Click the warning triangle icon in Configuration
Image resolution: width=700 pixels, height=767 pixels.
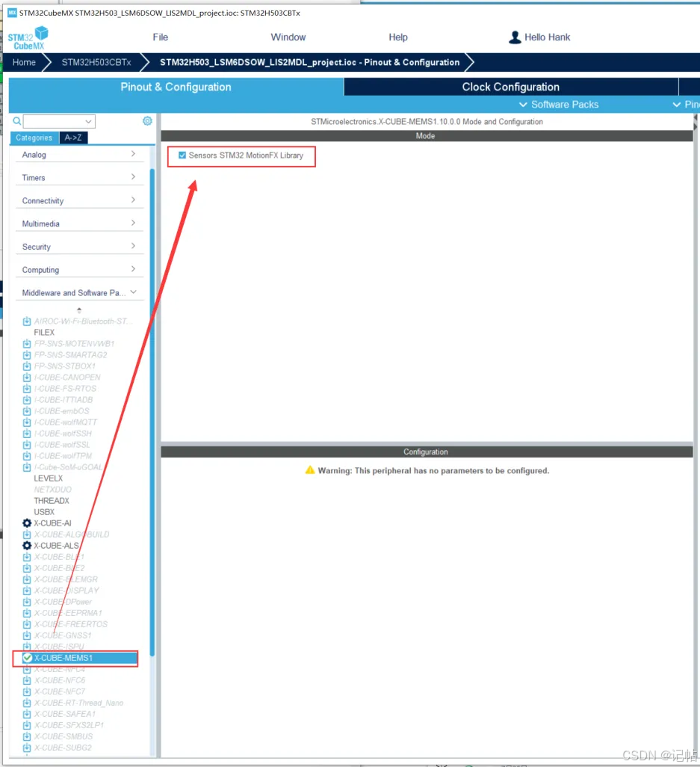(310, 470)
